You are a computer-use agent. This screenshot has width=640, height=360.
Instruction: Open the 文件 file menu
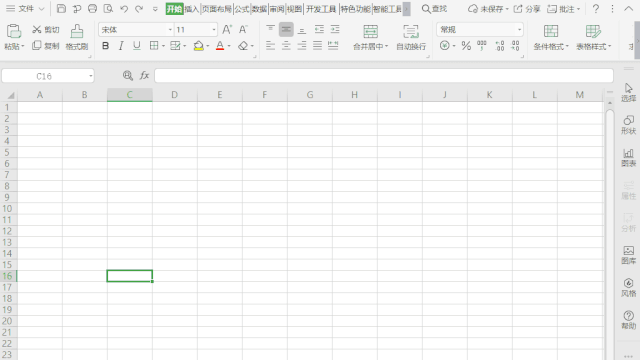coord(25,9)
